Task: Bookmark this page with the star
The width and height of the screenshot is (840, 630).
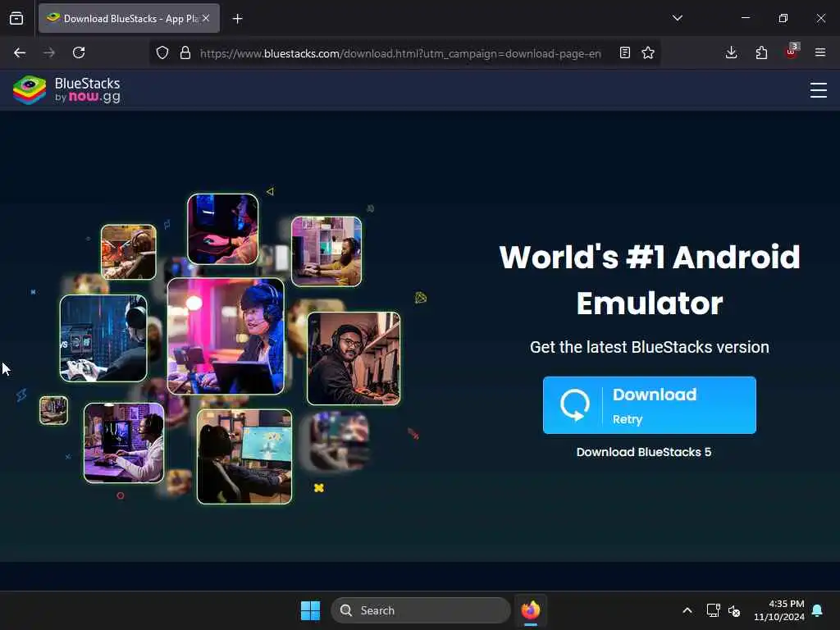Action: [x=648, y=52]
